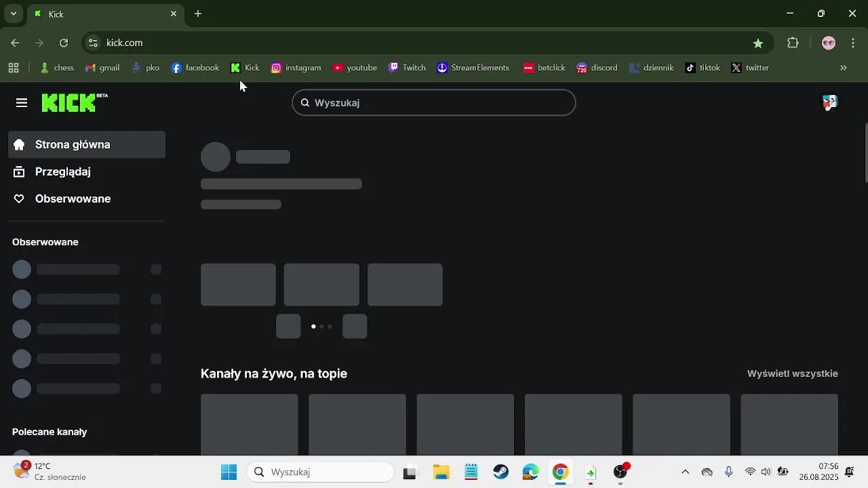Open the twitter bookmark

point(750,68)
